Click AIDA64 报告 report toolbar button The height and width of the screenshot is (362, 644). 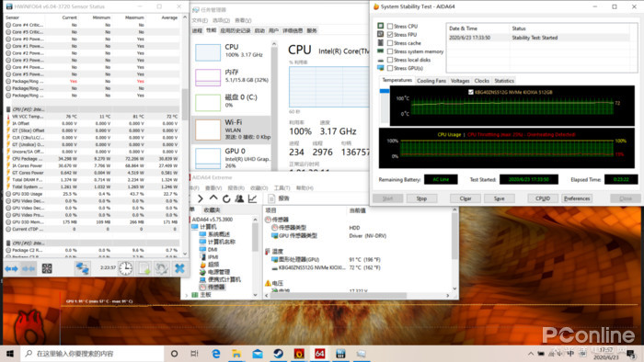[x=279, y=198]
